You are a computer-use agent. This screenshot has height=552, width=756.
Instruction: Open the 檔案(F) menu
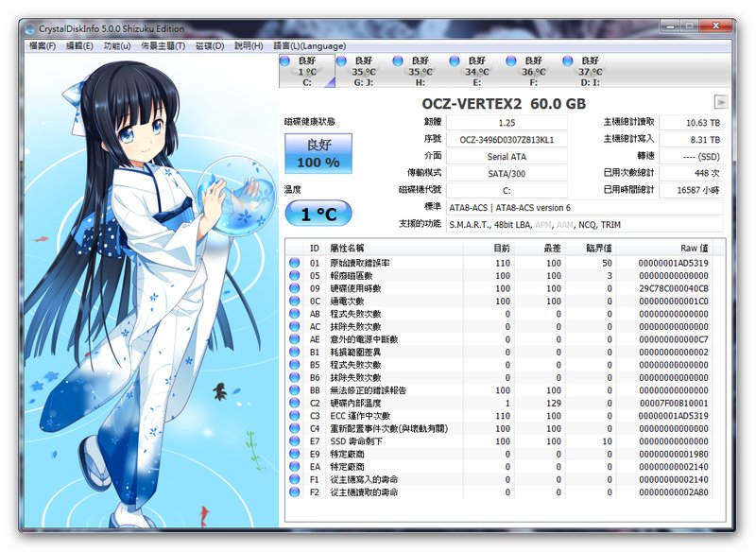(43, 46)
